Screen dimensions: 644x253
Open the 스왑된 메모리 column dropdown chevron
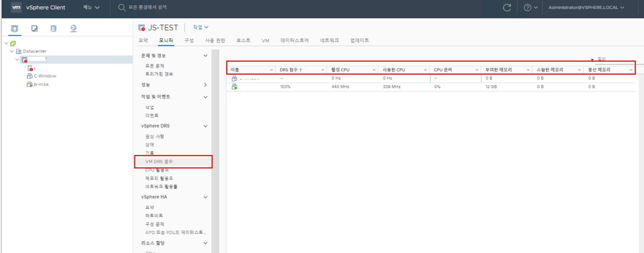point(579,70)
